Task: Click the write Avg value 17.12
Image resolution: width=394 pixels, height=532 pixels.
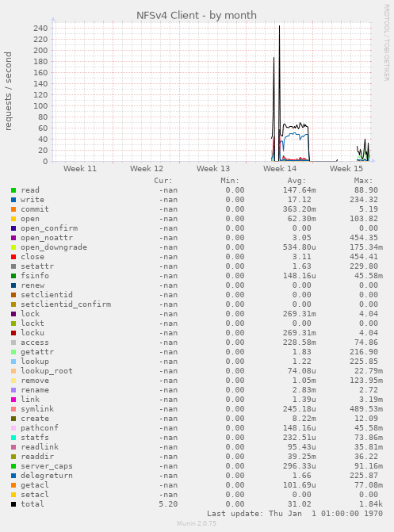Action: click(299, 200)
